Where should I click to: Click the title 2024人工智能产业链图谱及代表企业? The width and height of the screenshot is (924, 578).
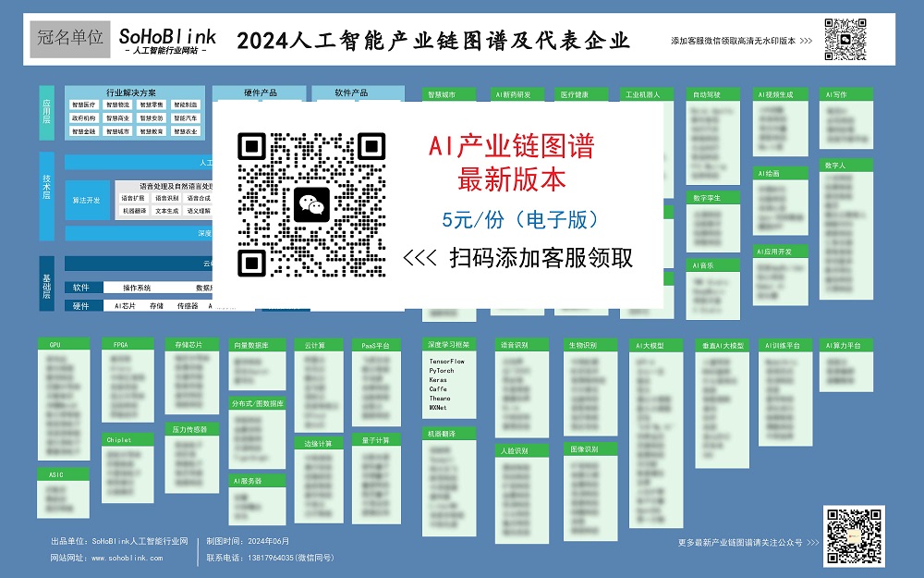point(433,41)
